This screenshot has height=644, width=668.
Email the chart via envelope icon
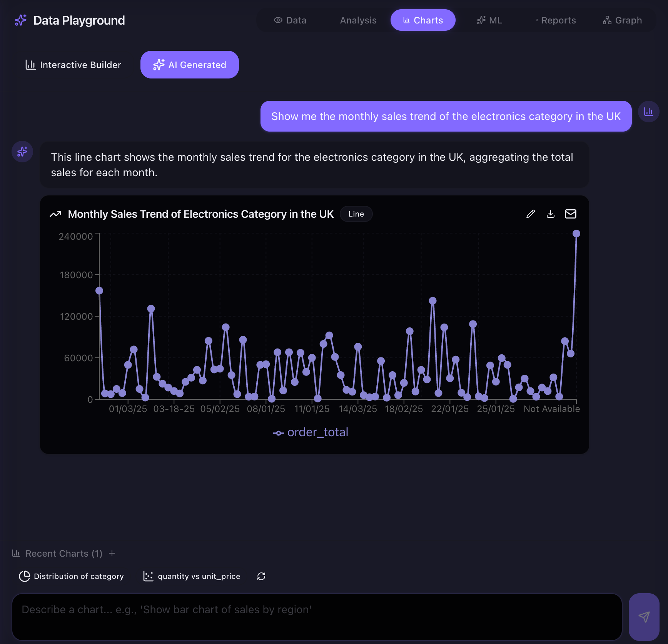[571, 214]
